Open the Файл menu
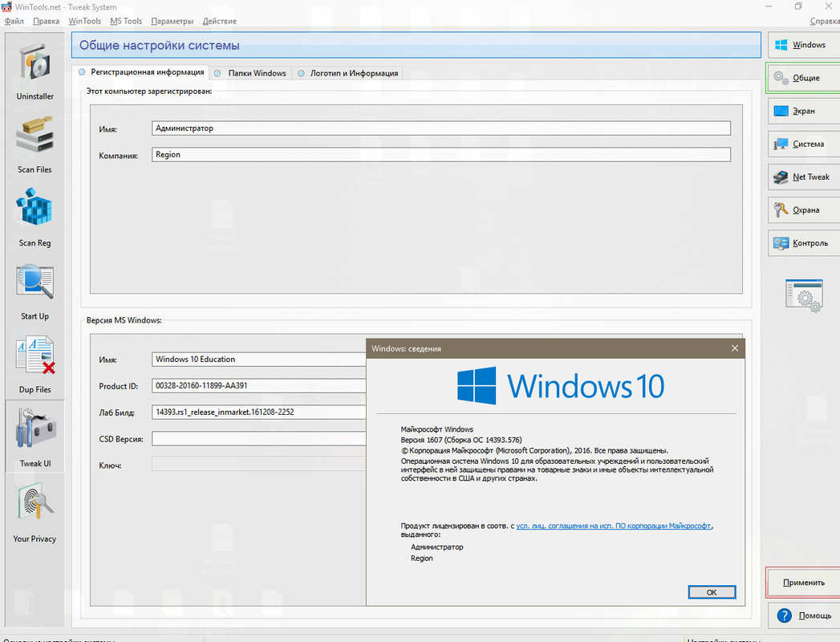Viewport: 840px width, 642px height. pos(14,21)
